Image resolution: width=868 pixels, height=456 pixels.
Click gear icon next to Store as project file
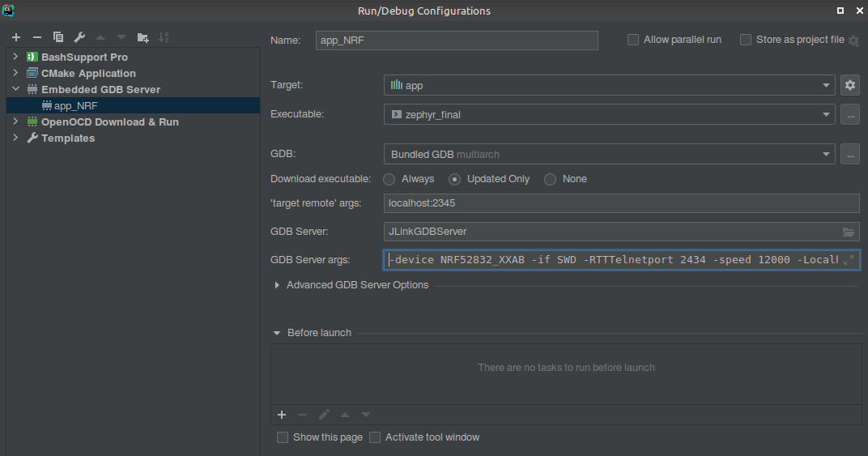click(x=853, y=40)
